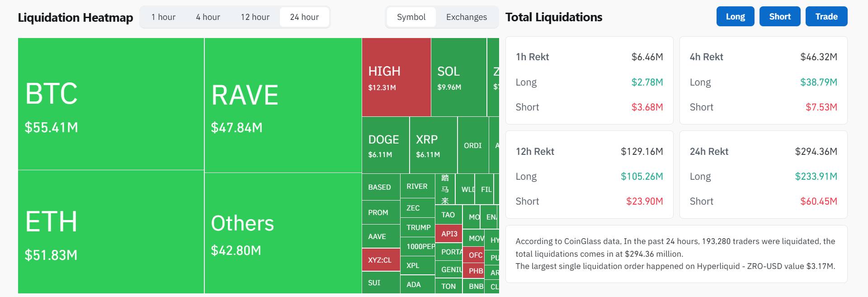Switch to the 4 hour timeframe
This screenshot has height=297, width=868.
point(208,17)
